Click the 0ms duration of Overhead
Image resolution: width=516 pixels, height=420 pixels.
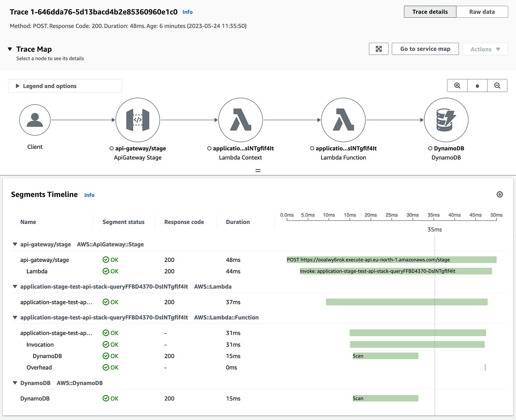(231, 368)
